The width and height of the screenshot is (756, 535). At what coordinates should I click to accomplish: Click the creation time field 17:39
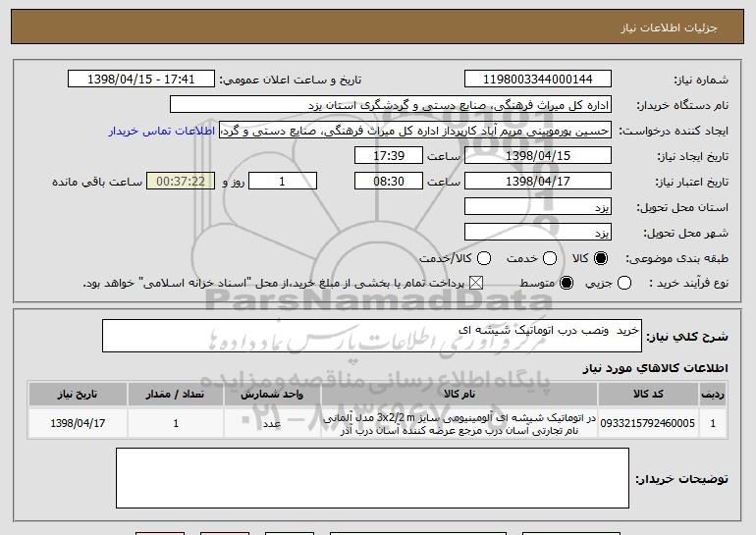[389, 156]
